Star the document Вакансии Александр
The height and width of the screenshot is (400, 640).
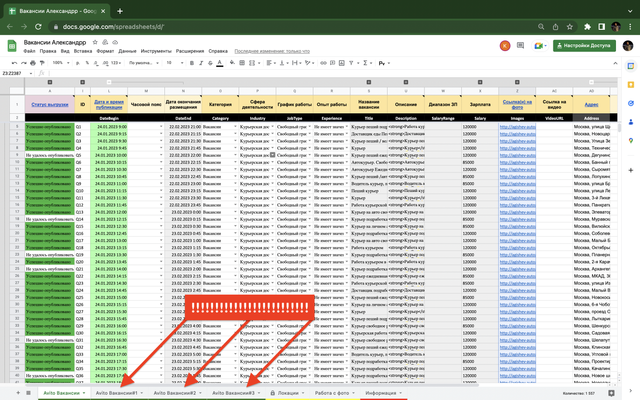tap(95, 42)
